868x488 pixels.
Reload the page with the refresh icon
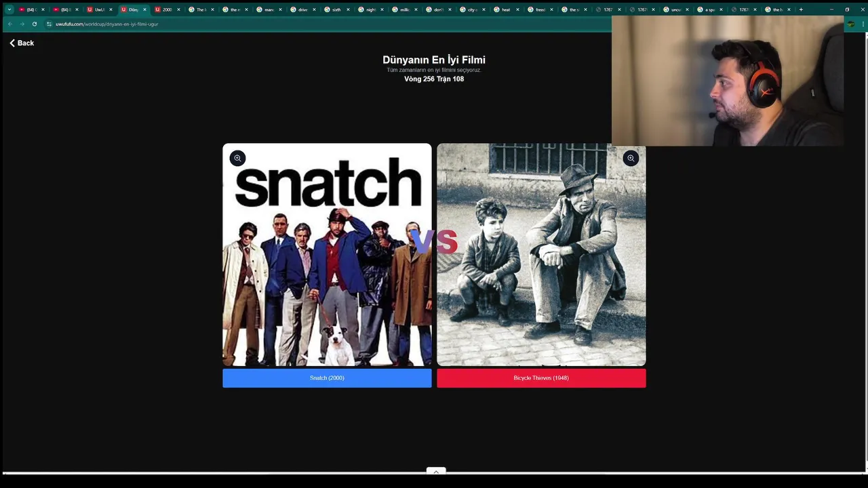[x=34, y=24]
